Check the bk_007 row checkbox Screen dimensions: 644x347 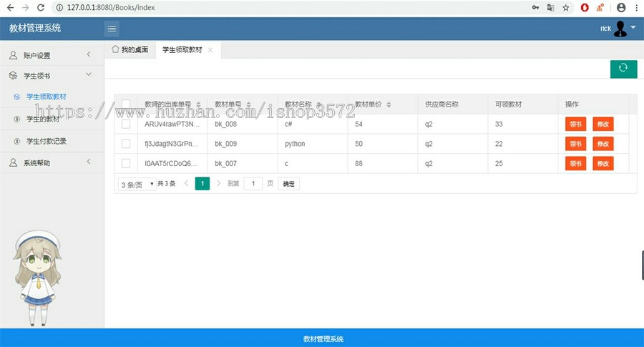point(126,163)
